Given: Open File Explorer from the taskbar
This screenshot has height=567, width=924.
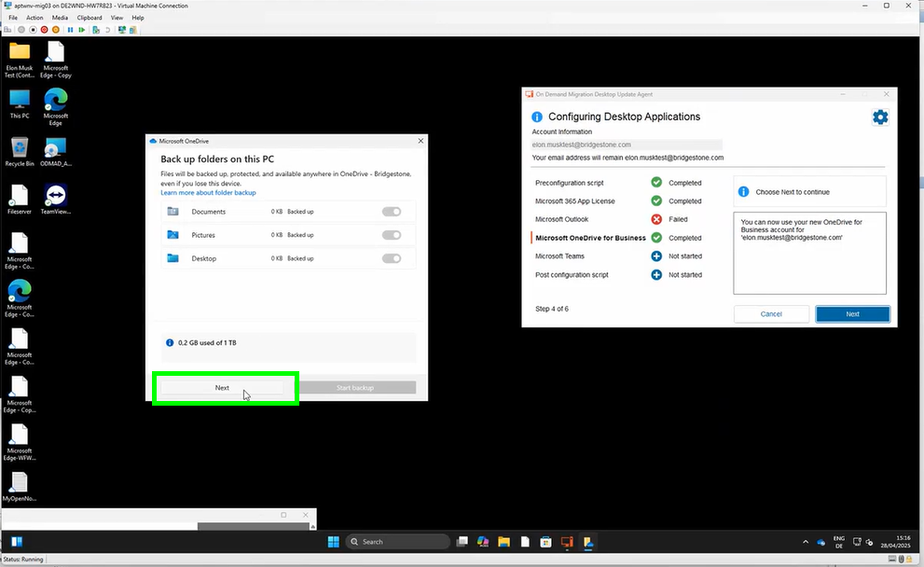Looking at the screenshot, I should 503,542.
